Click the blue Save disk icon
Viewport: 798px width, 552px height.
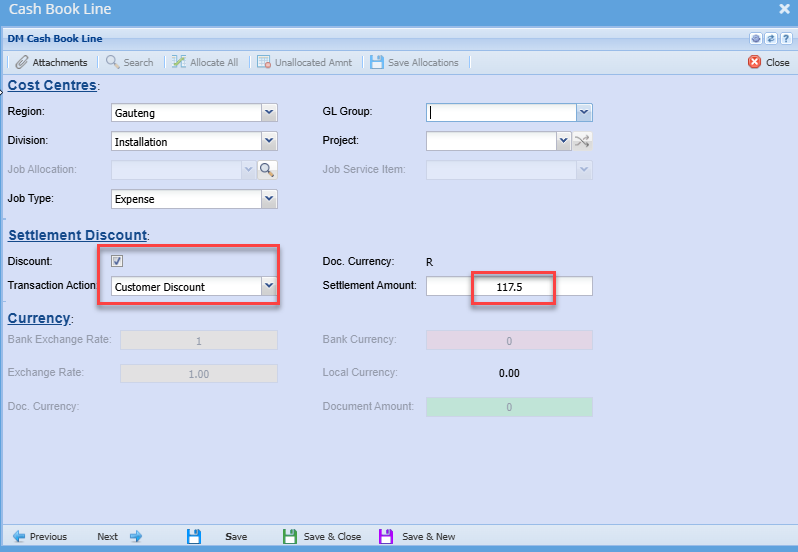pos(194,536)
